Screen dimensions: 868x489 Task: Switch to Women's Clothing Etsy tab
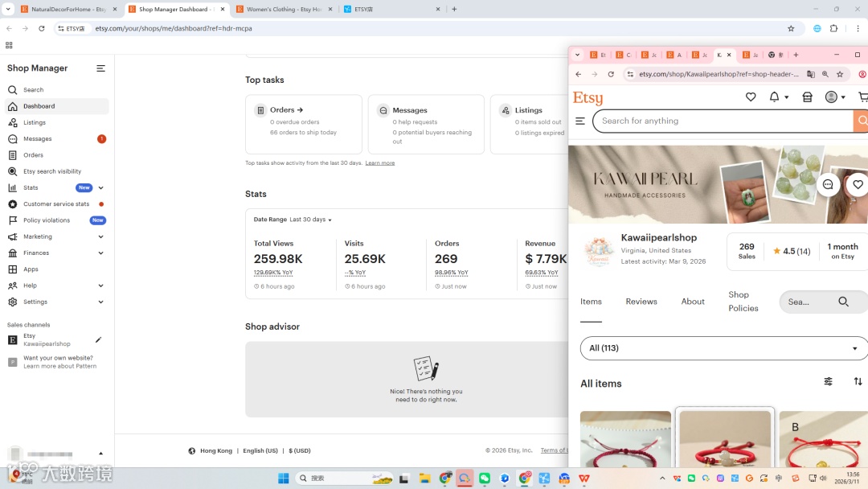[x=284, y=9]
